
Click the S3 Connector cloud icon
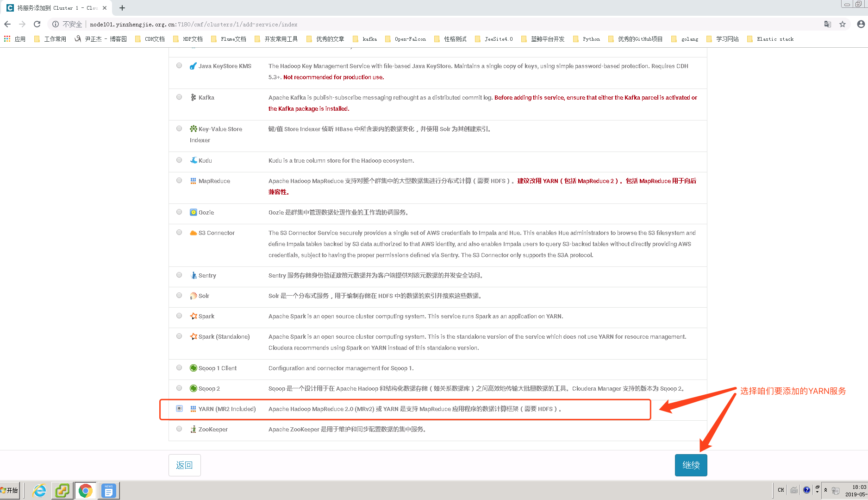(x=194, y=233)
